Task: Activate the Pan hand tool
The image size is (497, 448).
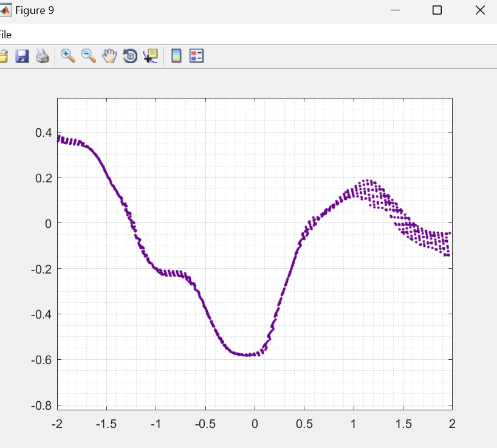Action: (109, 57)
